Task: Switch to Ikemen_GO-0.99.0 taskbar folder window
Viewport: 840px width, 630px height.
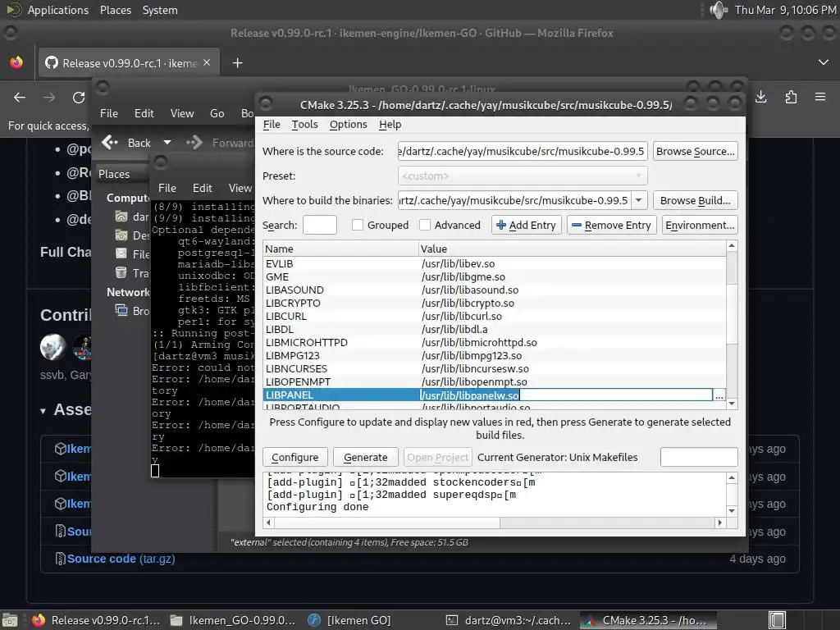Action: pyautogui.click(x=234, y=620)
